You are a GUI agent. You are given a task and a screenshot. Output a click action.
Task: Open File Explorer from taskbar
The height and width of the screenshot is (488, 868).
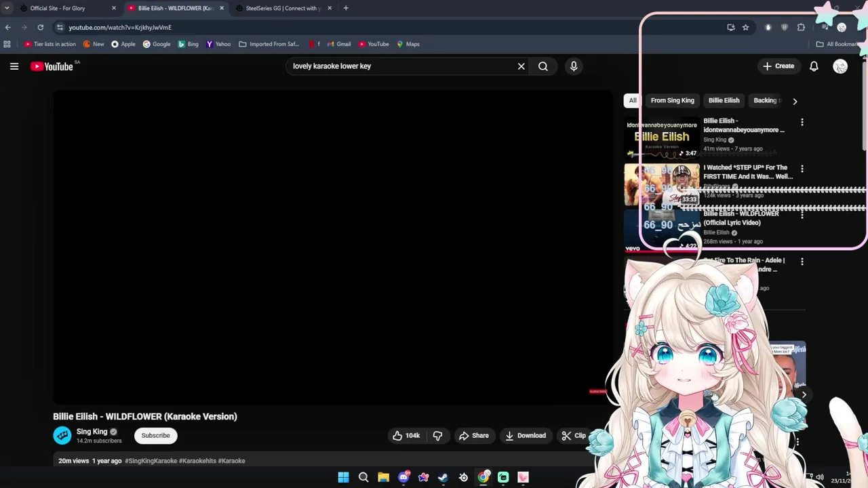[x=383, y=477]
